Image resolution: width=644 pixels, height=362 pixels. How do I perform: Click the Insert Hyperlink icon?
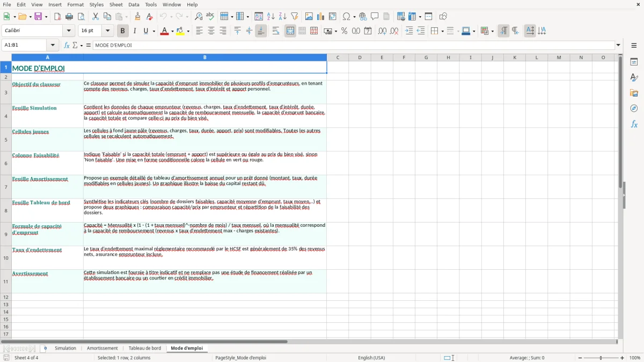(x=363, y=17)
